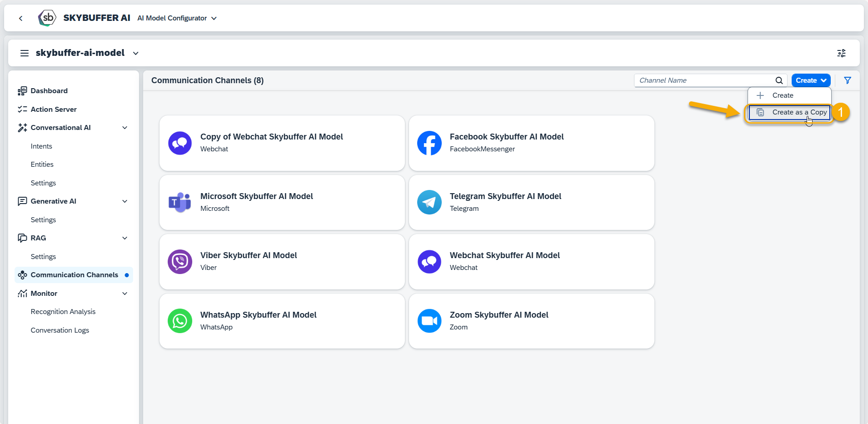Viewport: 868px width, 424px height.
Task: Open Intents in the sidebar
Action: [x=41, y=146]
